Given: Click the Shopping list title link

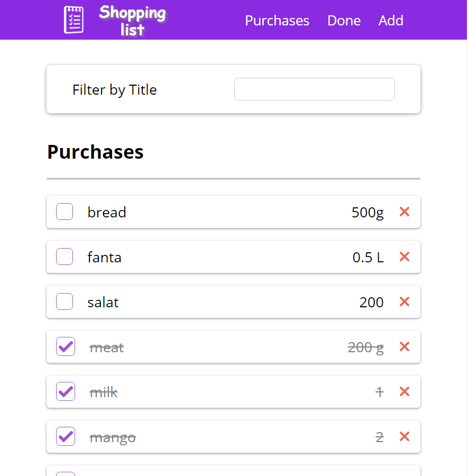Looking at the screenshot, I should 133,20.
